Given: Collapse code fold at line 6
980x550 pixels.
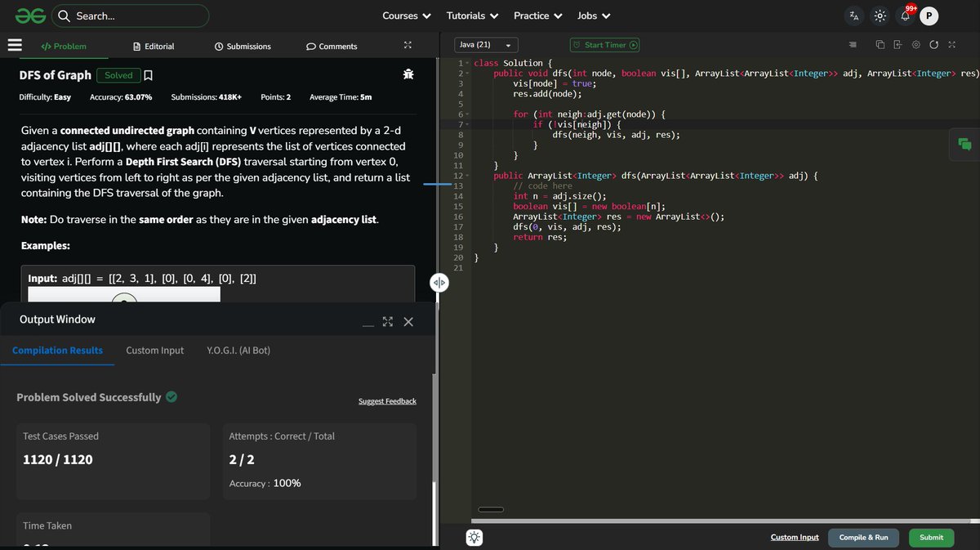Looking at the screenshot, I should click(468, 114).
